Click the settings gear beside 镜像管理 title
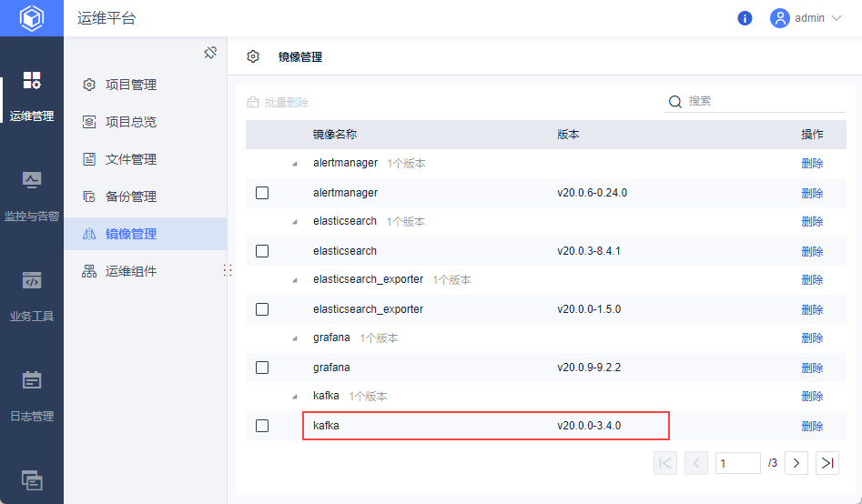 pyautogui.click(x=253, y=56)
